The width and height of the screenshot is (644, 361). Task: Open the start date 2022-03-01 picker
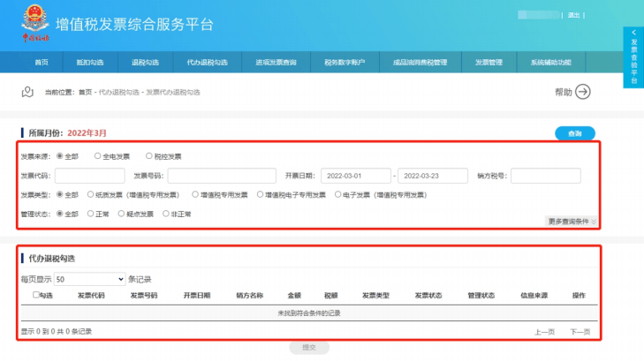click(x=355, y=176)
